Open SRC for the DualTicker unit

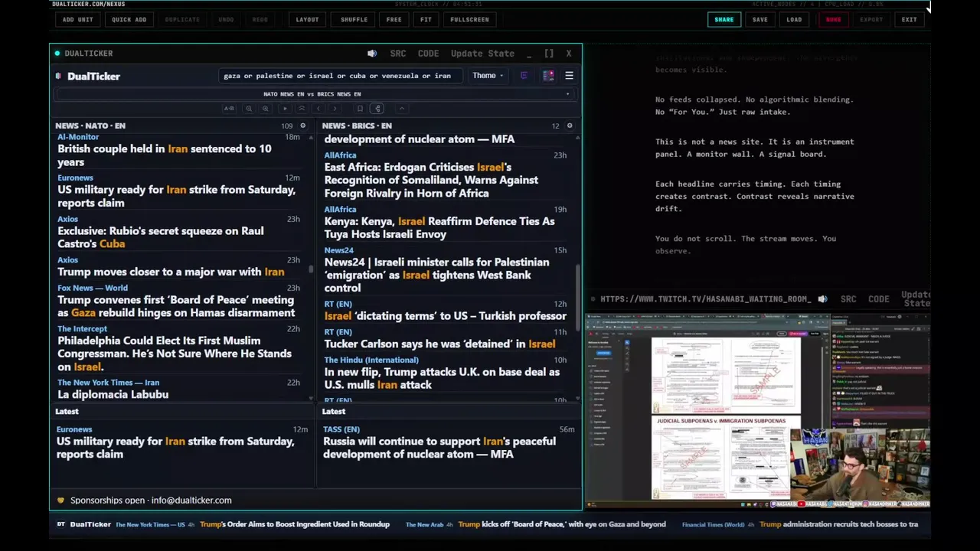point(398,54)
